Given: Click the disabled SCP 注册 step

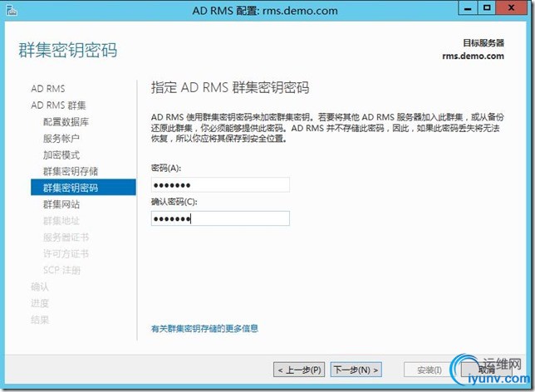Looking at the screenshot, I should (61, 270).
